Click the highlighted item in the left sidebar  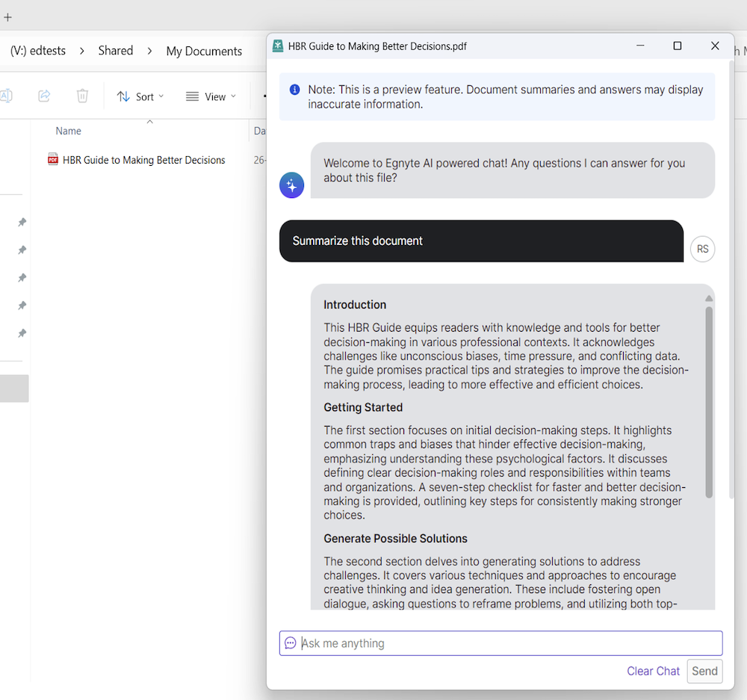pos(14,388)
